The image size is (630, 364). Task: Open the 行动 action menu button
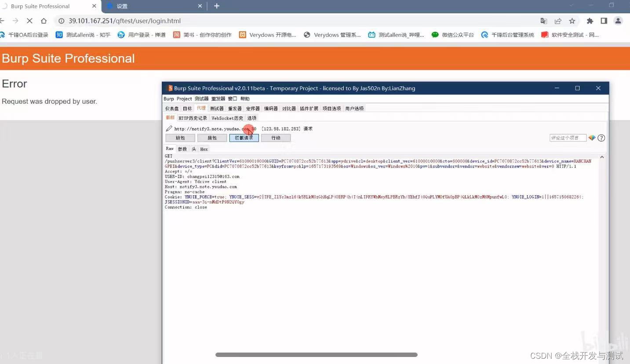[276, 138]
